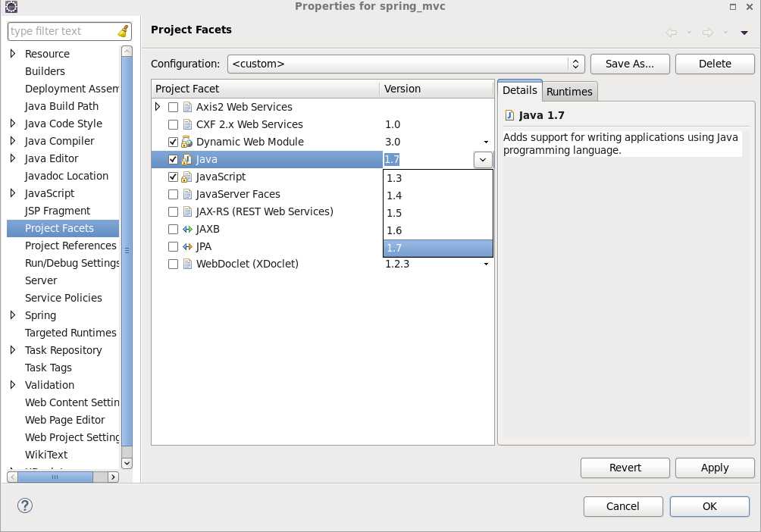The height and width of the screenshot is (532, 761).
Task: Open WebDoclet version dropdown arrow
Action: pyautogui.click(x=486, y=264)
